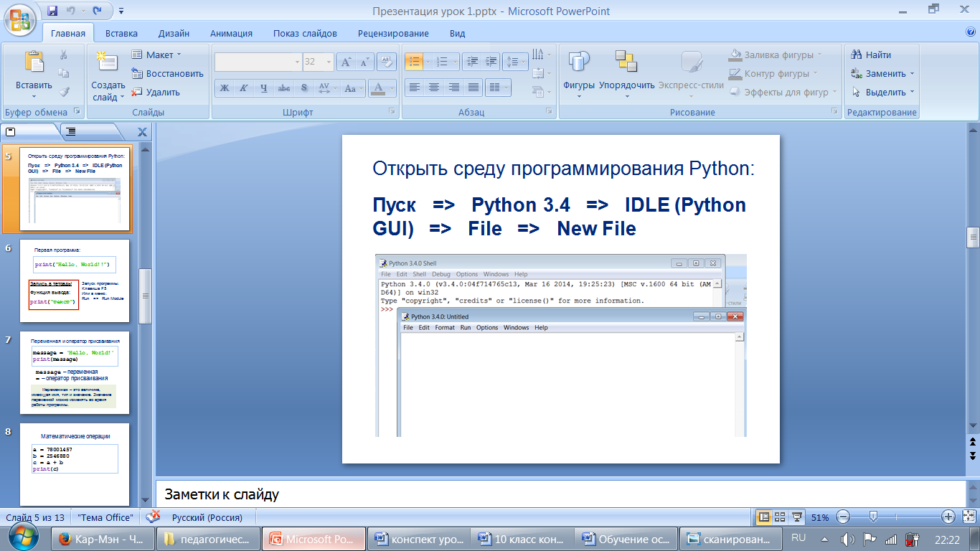Justify text in paragraph group
The width and height of the screenshot is (980, 551).
473,88
